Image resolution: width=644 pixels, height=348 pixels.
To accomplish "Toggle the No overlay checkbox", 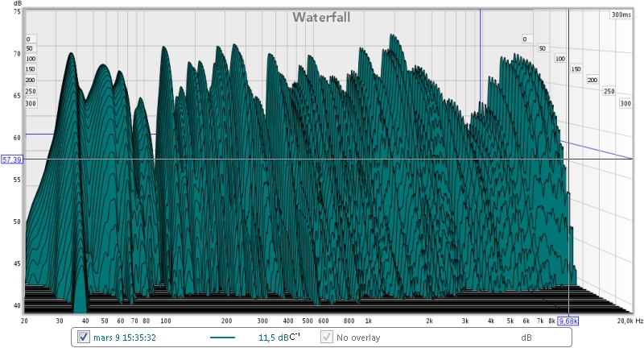I will 327,338.
